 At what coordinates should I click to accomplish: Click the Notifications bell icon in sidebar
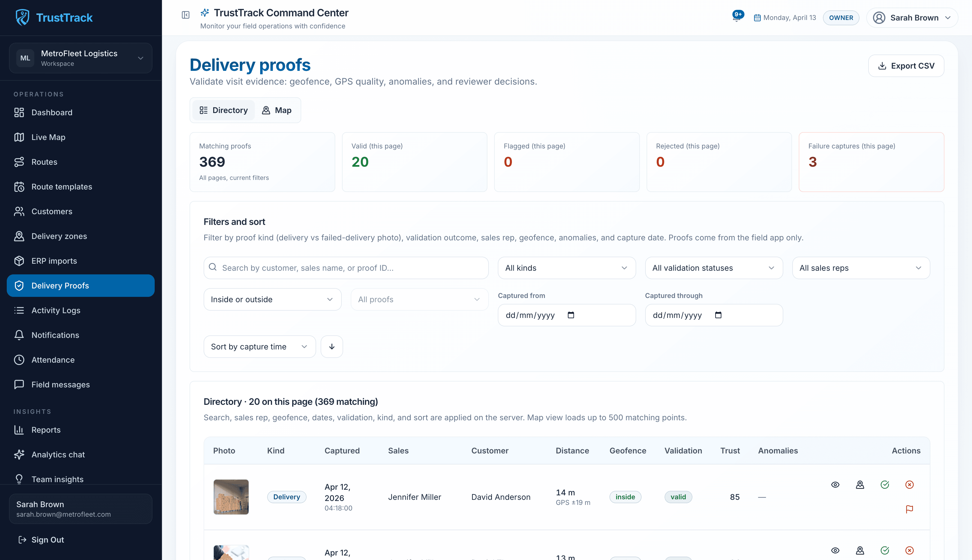[19, 335]
